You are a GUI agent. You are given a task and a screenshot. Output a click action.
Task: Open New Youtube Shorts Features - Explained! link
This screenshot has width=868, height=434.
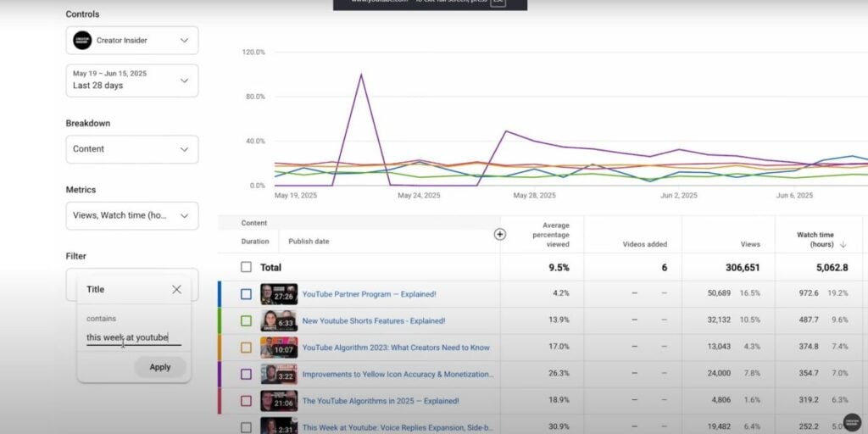[374, 321]
